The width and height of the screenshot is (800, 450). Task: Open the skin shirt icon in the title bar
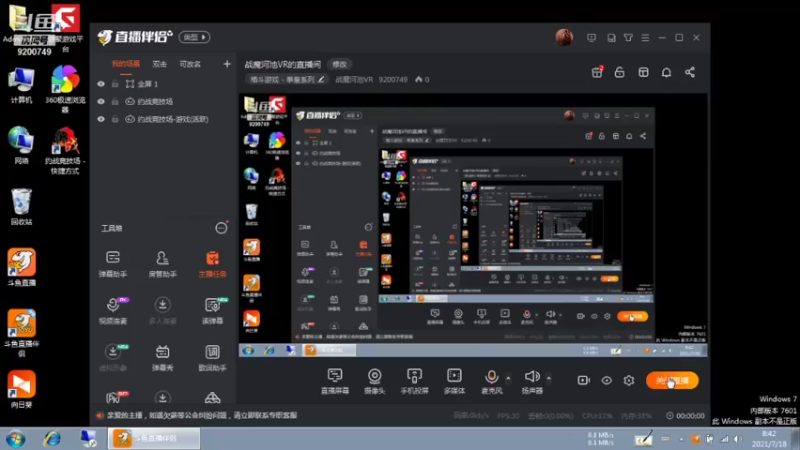tap(628, 38)
